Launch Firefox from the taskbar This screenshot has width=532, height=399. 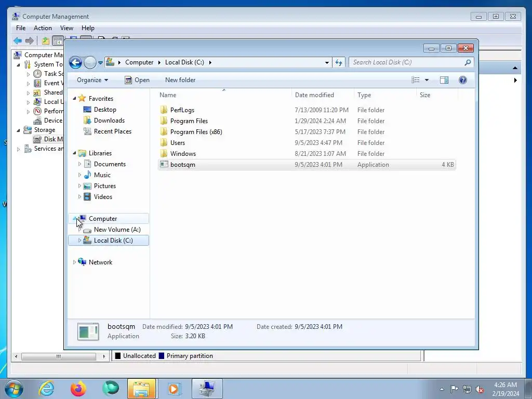coord(78,389)
